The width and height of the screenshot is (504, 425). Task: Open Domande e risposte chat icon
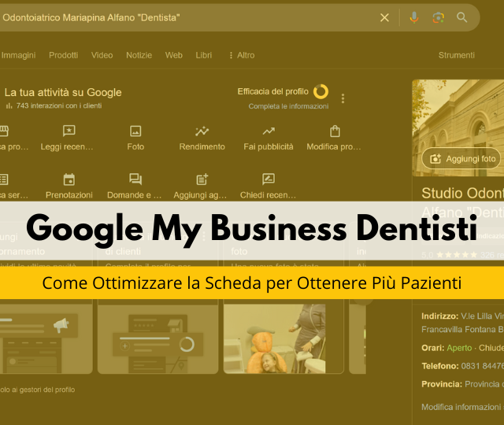[135, 179]
